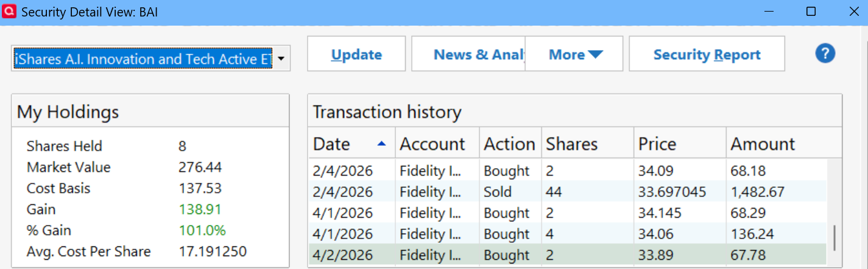
Task: Select the iShares A.I. Innovation security combo box
Action: tap(142, 59)
